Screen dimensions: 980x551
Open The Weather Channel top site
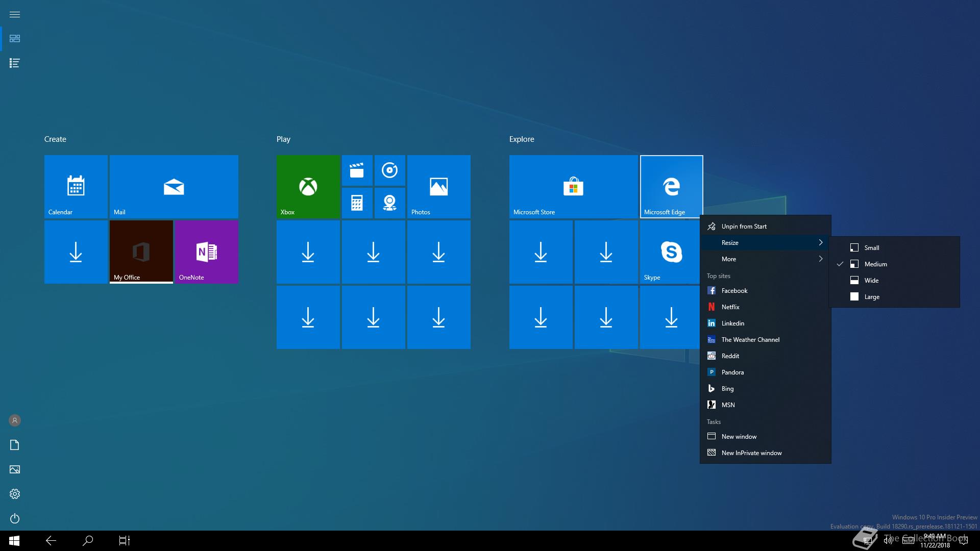750,340
